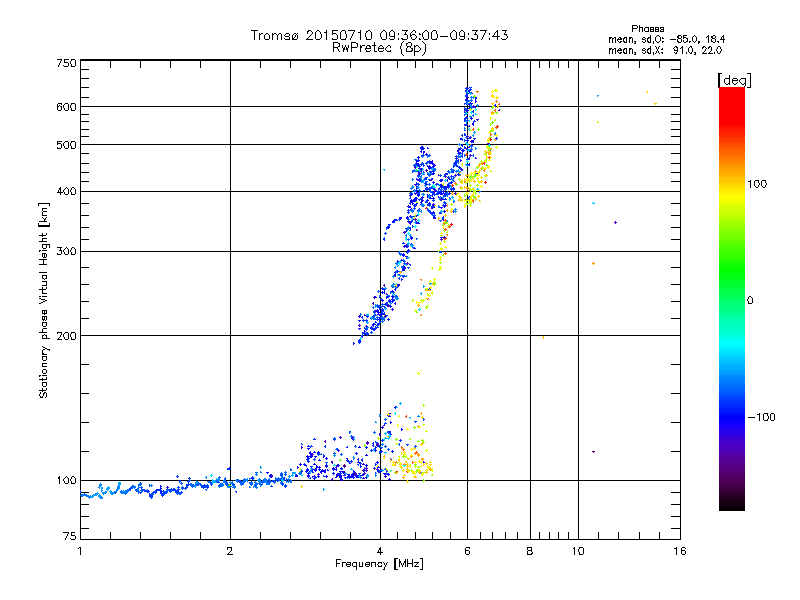Click the y-axis tick label "400"
Viewport: 800px width, 600px height.
66,192
